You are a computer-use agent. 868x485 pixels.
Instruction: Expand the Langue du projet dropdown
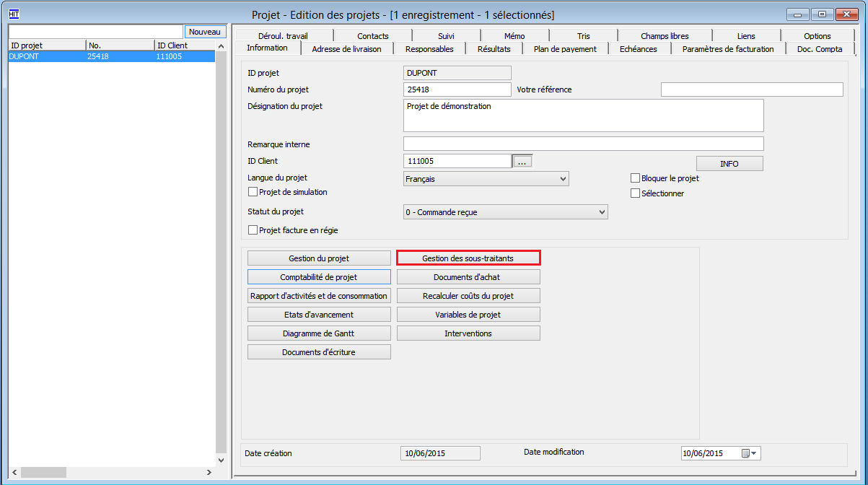(563, 179)
